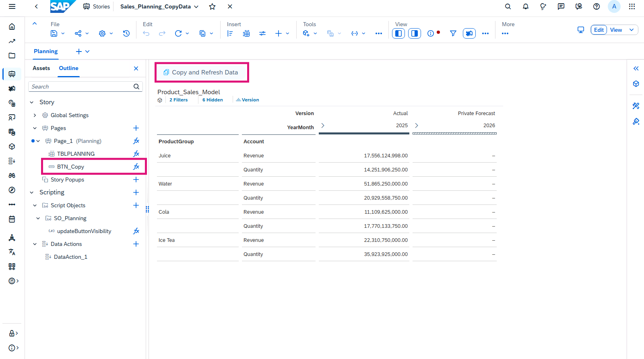Open the 6 Hidden link
Viewport: 644px width, 359px height.
tap(213, 100)
